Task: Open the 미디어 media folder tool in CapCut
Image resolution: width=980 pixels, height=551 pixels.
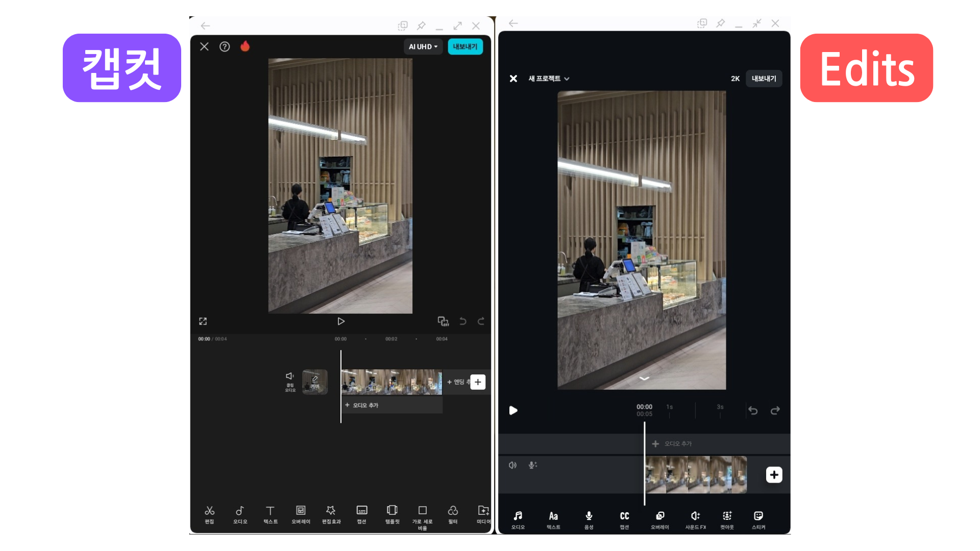Action: (483, 514)
